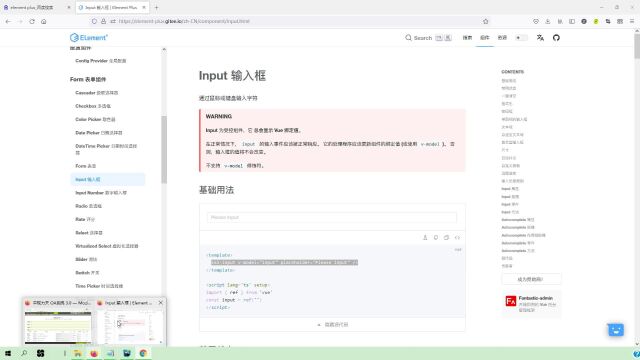Open the Search box in the header

(428, 38)
